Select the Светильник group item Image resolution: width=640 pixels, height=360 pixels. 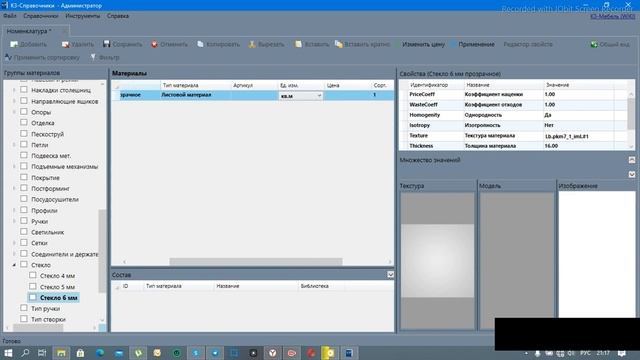(x=47, y=232)
